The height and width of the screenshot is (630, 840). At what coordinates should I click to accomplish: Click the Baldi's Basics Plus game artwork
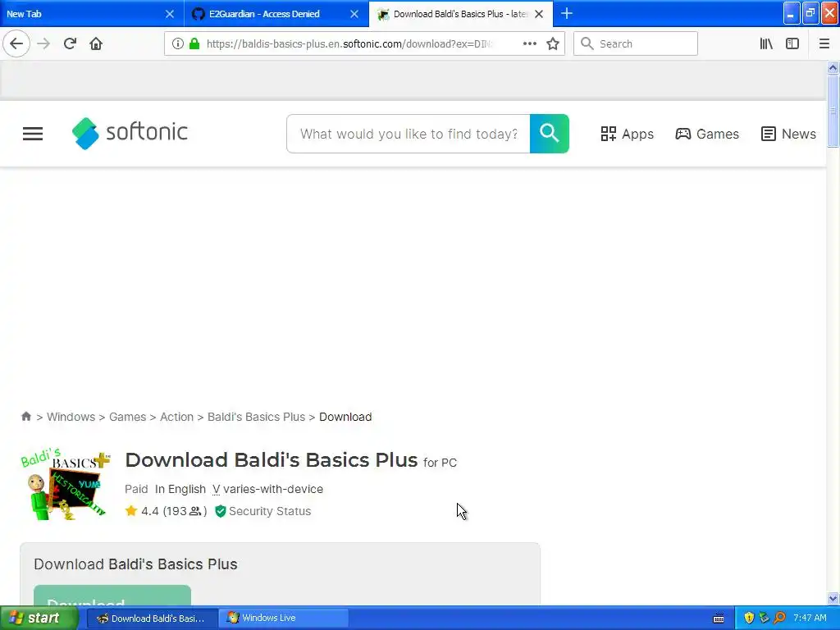pos(65,484)
